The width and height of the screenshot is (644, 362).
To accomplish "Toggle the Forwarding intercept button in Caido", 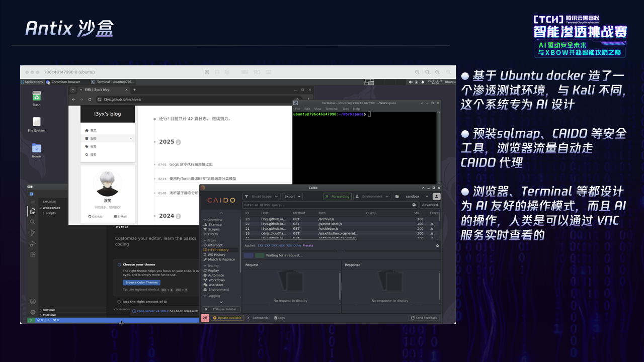I will 337,197.
